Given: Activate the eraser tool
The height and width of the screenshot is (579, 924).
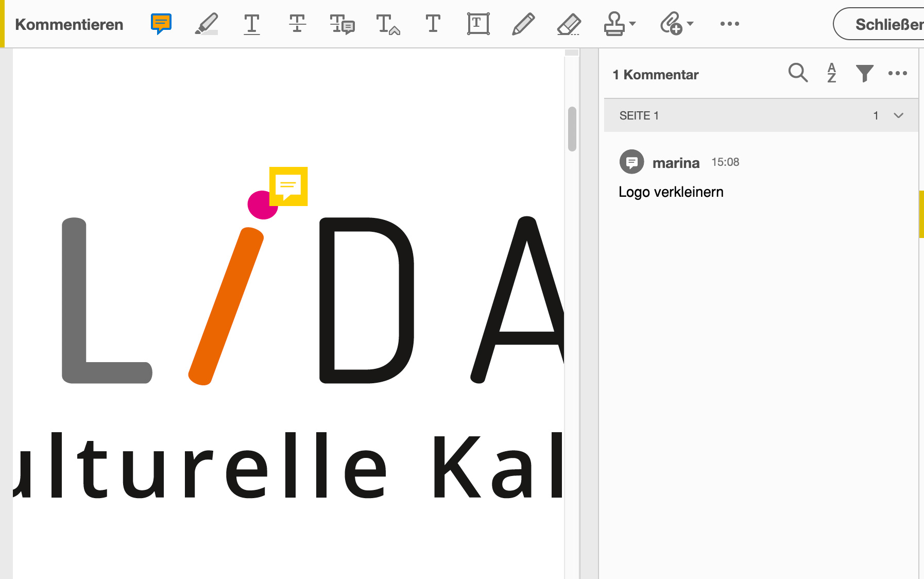Looking at the screenshot, I should pos(569,24).
